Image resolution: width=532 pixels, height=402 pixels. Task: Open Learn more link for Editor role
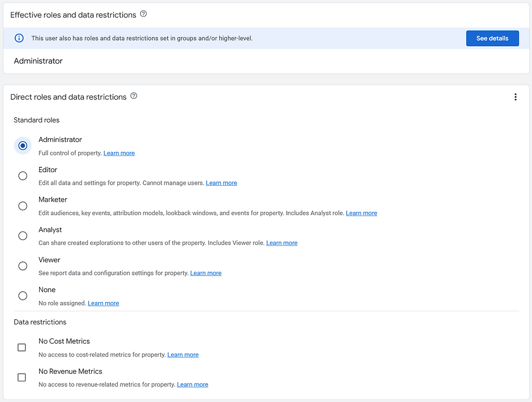[x=221, y=183]
